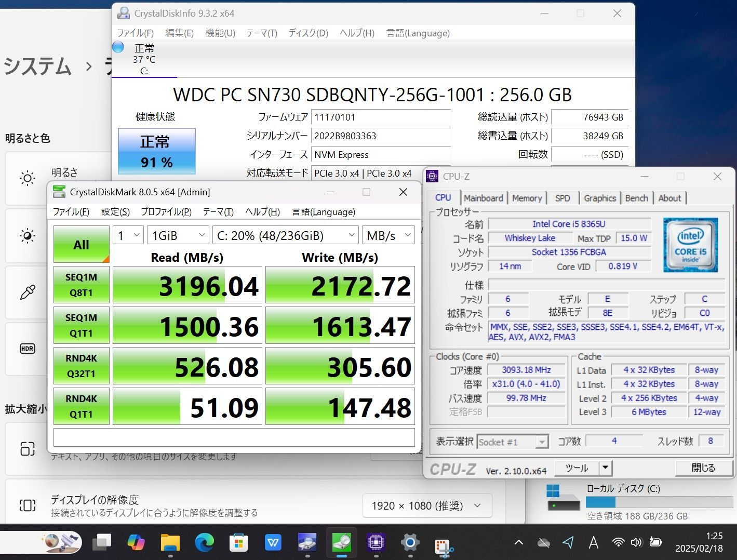Switch to CPU-Z Mainboard tab

[484, 198]
